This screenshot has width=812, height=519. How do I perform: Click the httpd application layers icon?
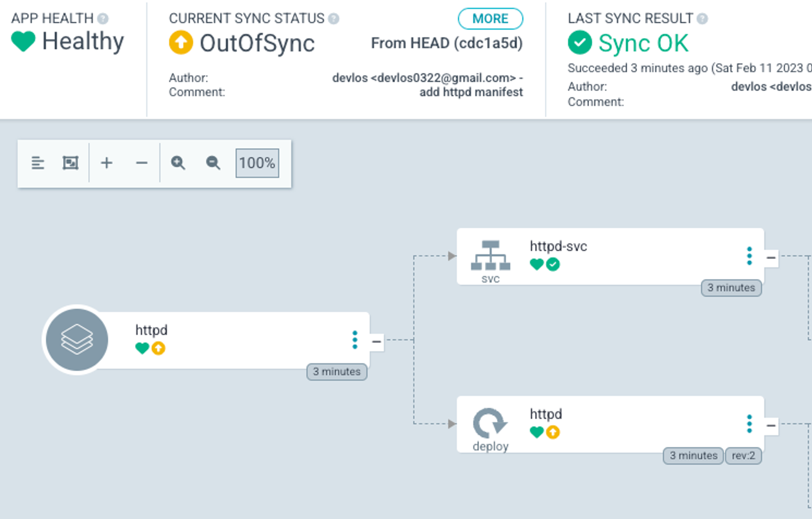click(77, 340)
